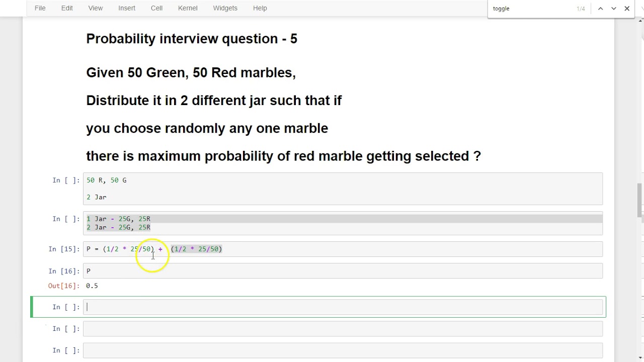Click the 'Probability interview question - 5' heading
Screen dimensions: 644x362
pyautogui.click(x=192, y=39)
